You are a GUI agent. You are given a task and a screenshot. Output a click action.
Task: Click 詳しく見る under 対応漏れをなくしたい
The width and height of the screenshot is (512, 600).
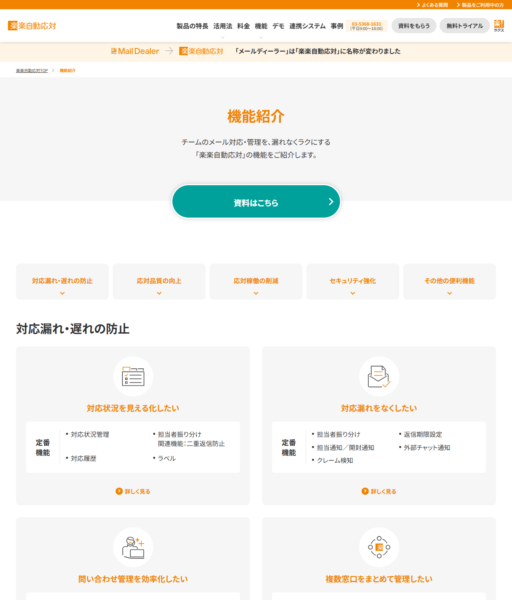click(379, 491)
